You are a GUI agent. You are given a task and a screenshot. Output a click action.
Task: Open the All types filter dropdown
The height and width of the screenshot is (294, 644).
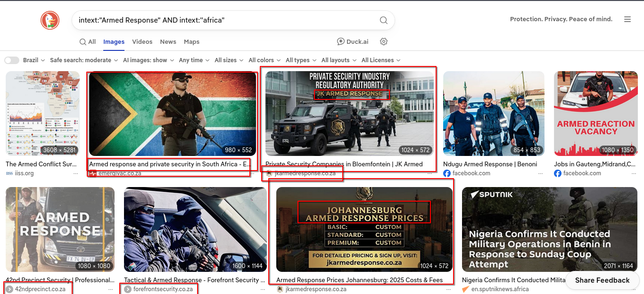(301, 60)
